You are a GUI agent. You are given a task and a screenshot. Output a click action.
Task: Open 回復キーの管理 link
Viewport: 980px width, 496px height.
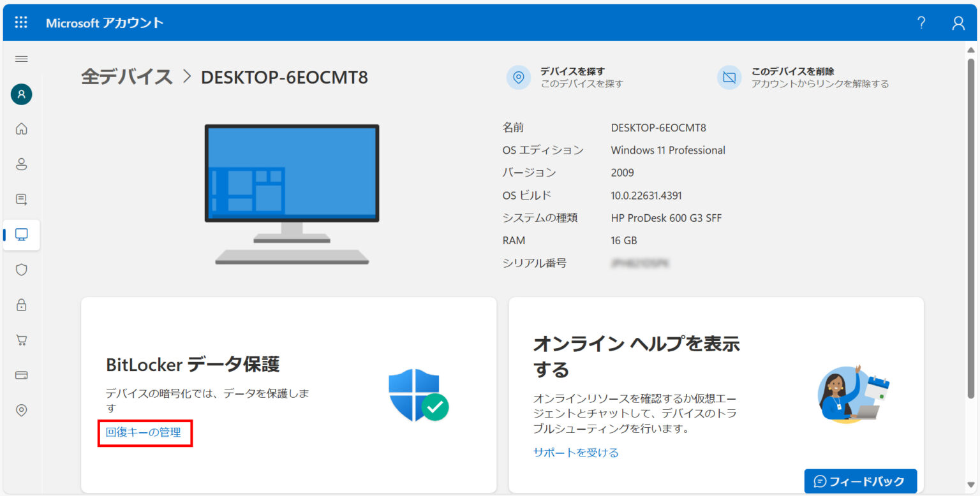(x=145, y=433)
